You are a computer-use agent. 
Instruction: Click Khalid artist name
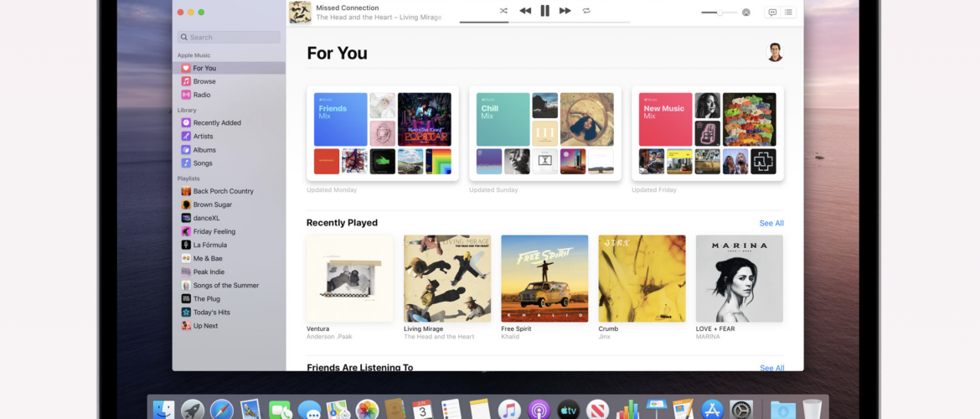[x=511, y=337]
